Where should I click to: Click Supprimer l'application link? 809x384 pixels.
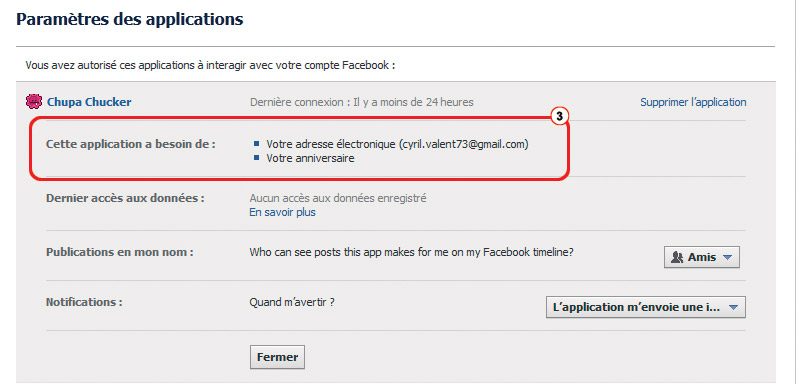pos(693,102)
